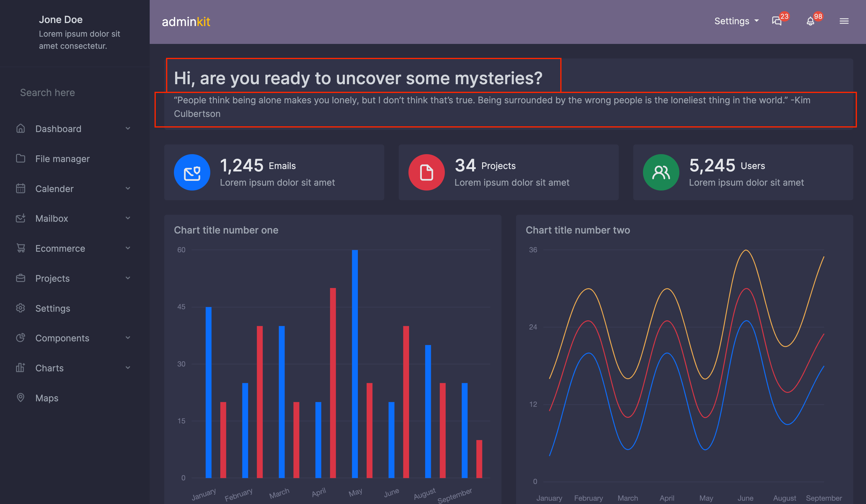Expand the Mailbox menu chevron
Viewport: 866px width, 504px height.
point(128,218)
